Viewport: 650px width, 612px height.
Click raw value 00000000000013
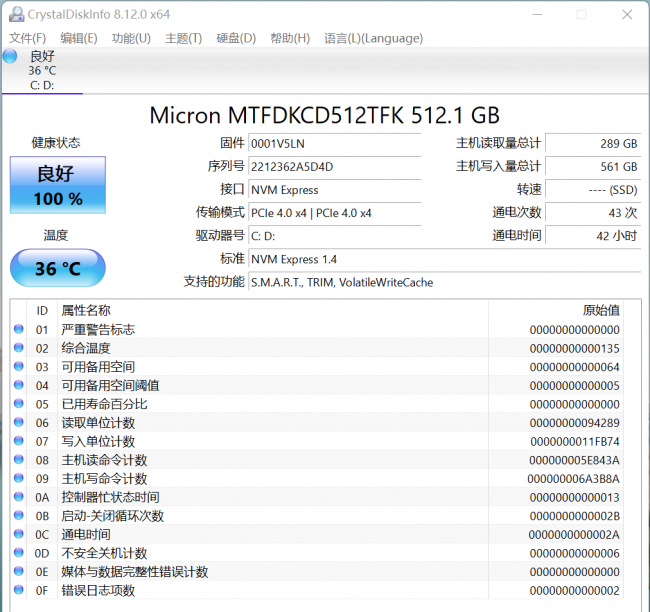[x=575, y=498]
